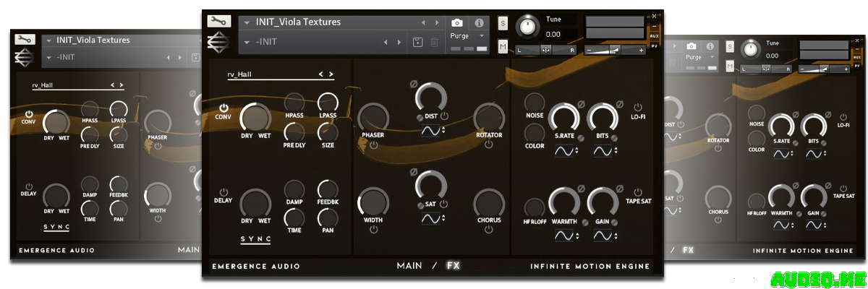Toggle the DIST power button

click(444, 116)
